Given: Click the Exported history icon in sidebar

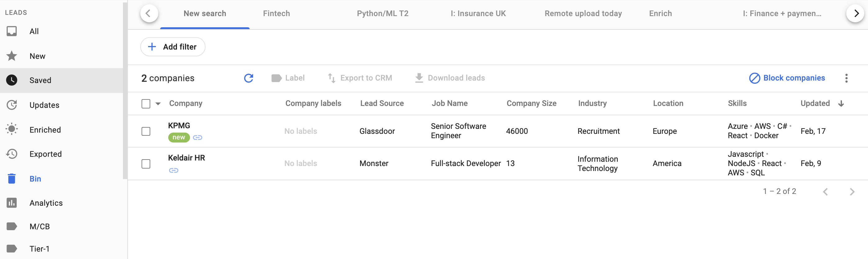Looking at the screenshot, I should tap(12, 154).
